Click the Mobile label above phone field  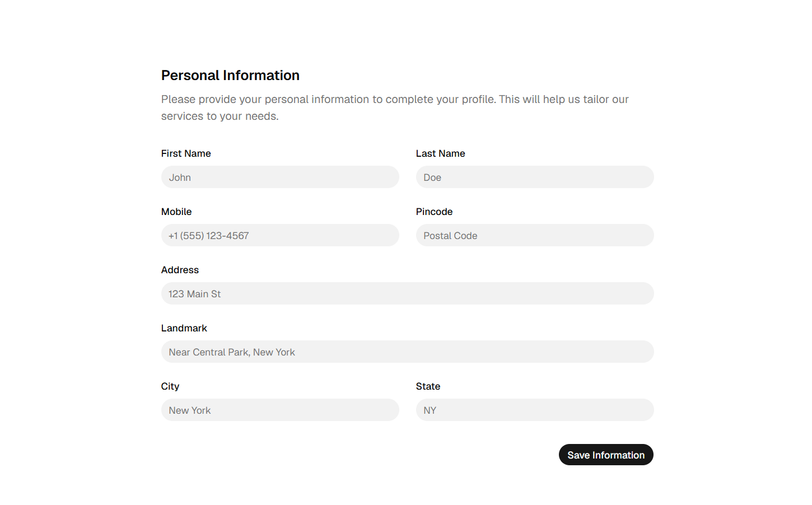click(176, 212)
